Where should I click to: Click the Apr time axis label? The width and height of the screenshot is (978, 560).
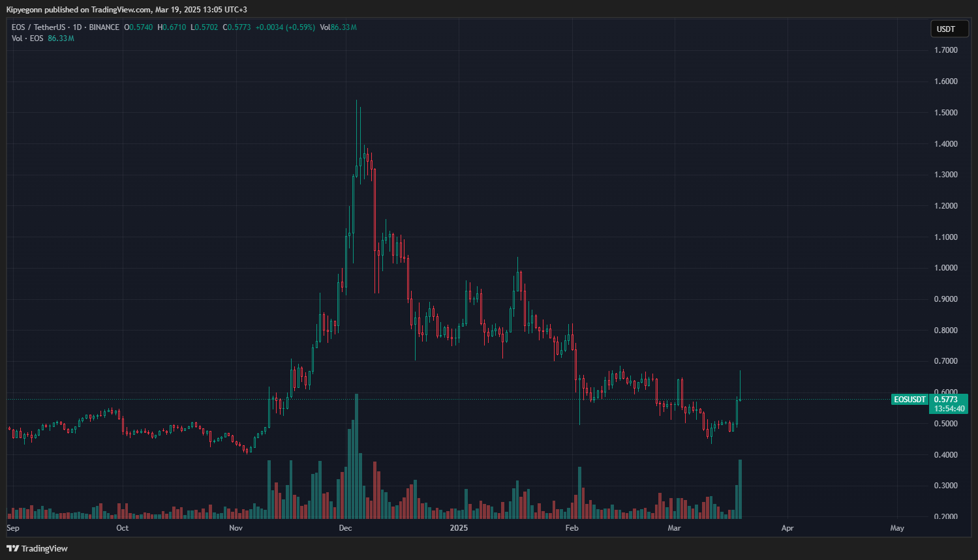tap(787, 528)
